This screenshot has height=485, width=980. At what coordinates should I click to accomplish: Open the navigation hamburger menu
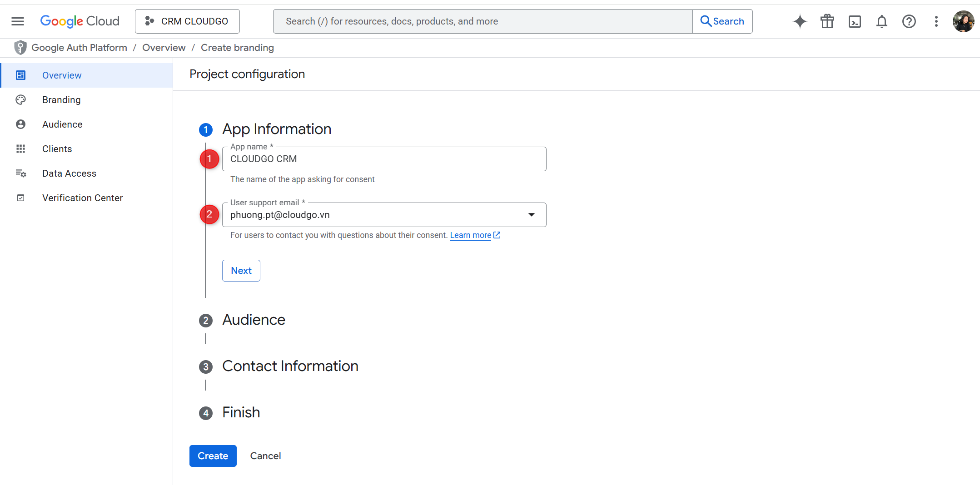(17, 21)
